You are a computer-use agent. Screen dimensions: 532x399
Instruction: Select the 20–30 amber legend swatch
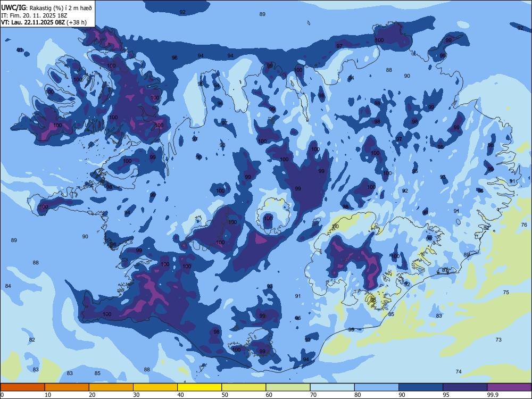pos(111,387)
